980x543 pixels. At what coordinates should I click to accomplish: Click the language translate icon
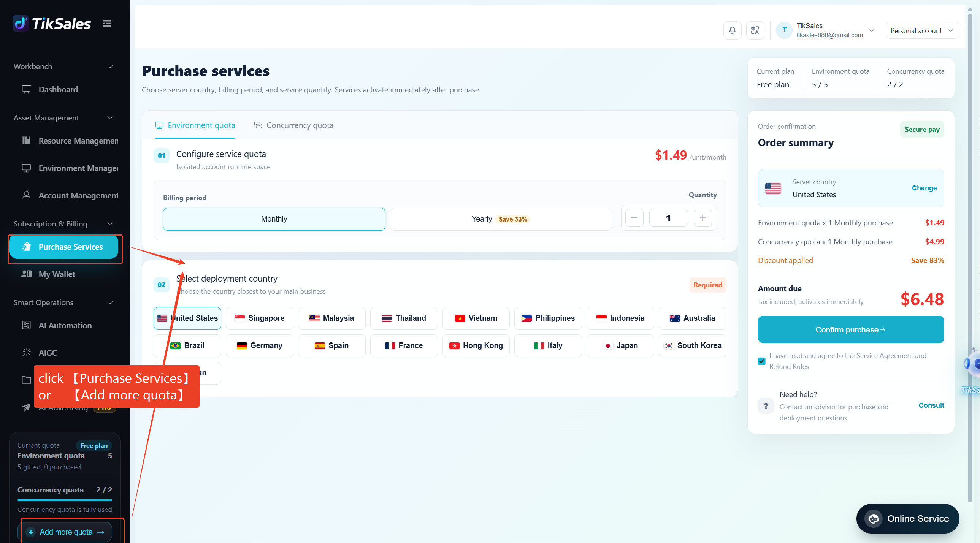click(x=755, y=30)
